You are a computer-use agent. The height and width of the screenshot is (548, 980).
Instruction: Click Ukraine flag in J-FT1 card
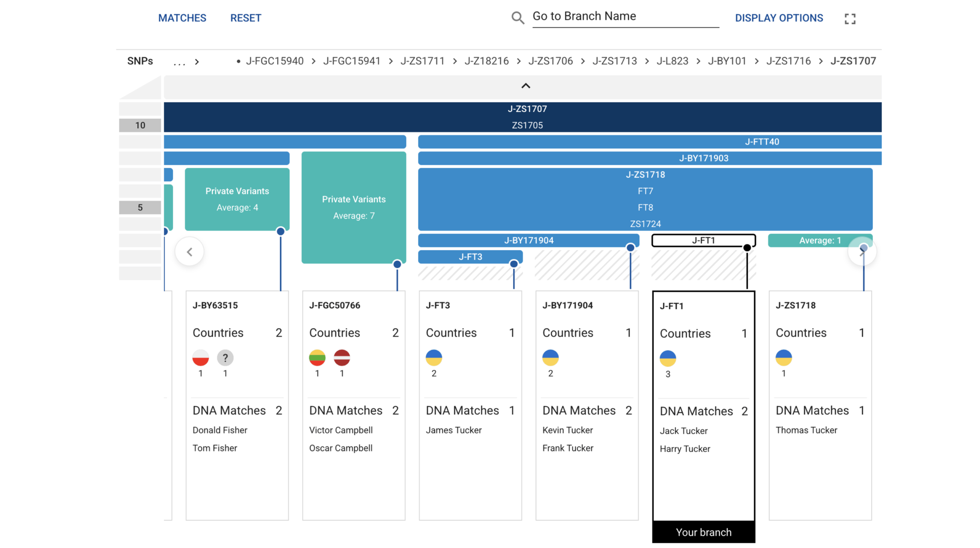(668, 358)
